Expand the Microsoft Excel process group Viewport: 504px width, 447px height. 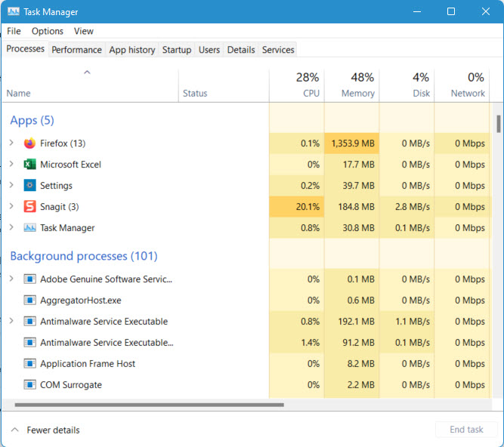tap(11, 164)
